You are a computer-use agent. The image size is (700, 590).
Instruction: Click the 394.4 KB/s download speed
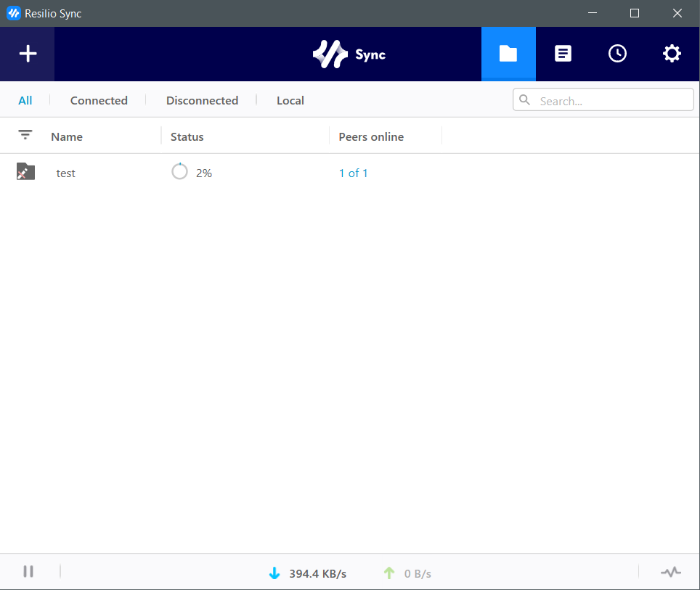coord(318,574)
